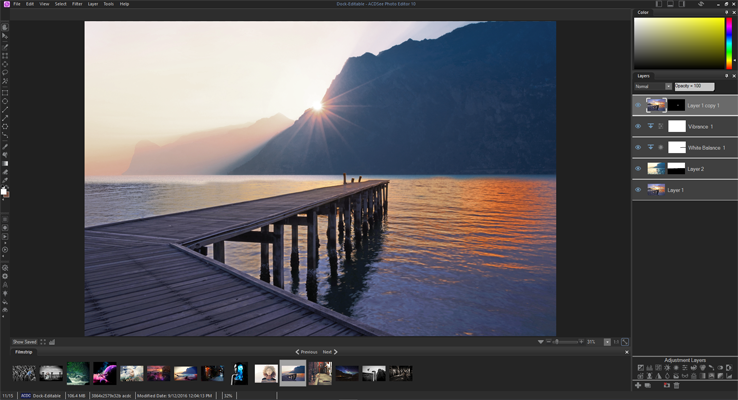Click the add mask icon with red corner
This screenshot has width=738, height=400.
667,385
